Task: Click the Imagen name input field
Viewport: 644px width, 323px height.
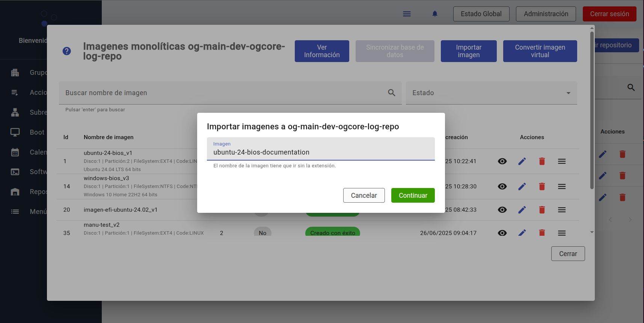Action: (320, 152)
